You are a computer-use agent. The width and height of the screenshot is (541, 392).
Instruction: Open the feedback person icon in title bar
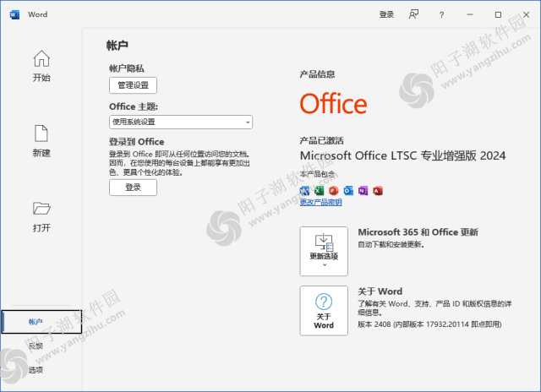point(413,14)
